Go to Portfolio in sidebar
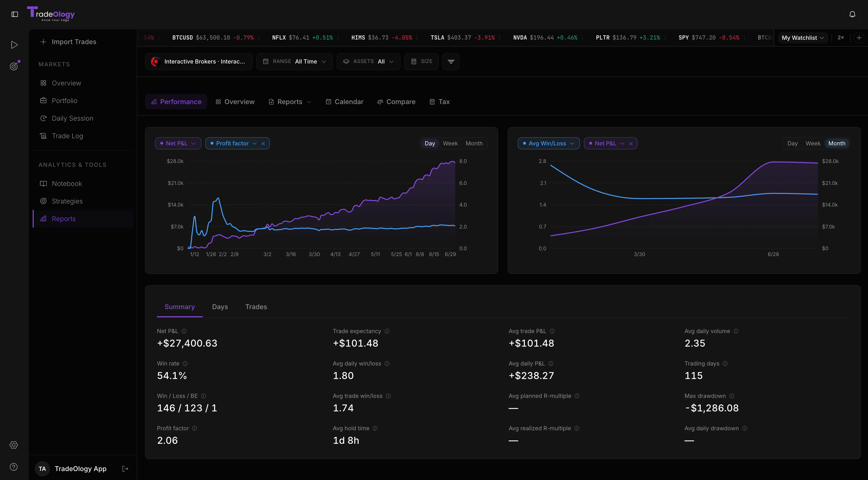The height and width of the screenshot is (480, 868). point(83,101)
